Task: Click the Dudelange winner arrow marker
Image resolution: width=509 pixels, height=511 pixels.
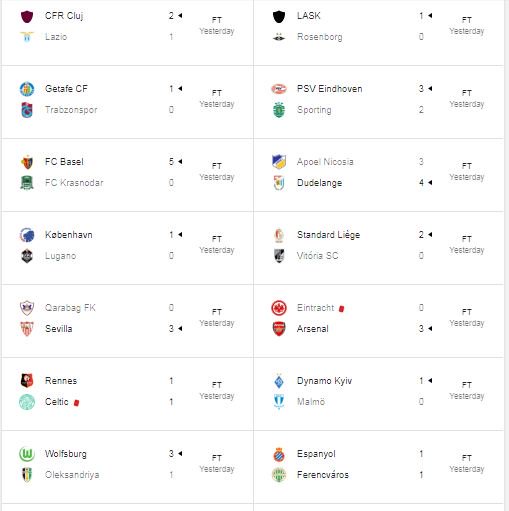Action: (x=430, y=183)
